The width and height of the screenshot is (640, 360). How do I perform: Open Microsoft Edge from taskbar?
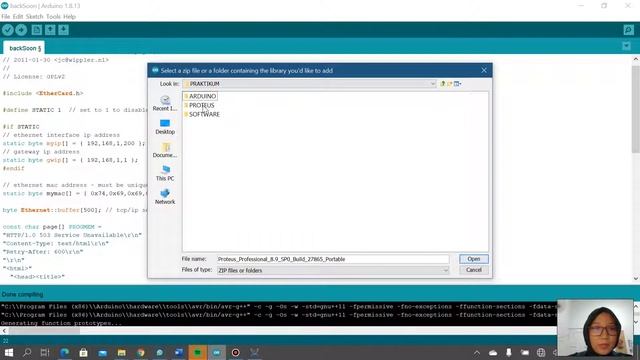(64, 352)
